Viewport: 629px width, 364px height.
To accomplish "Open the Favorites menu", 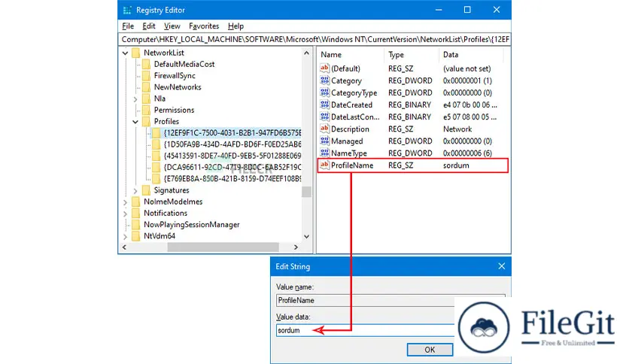I will (x=204, y=26).
